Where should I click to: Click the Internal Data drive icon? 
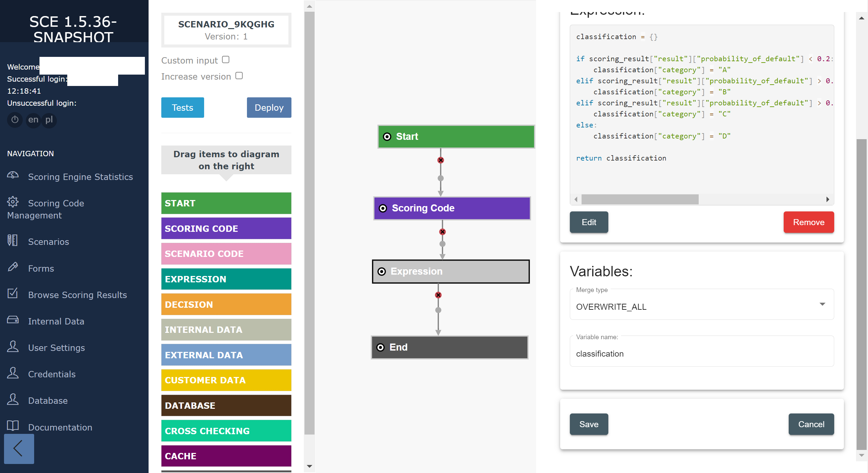pos(13,320)
